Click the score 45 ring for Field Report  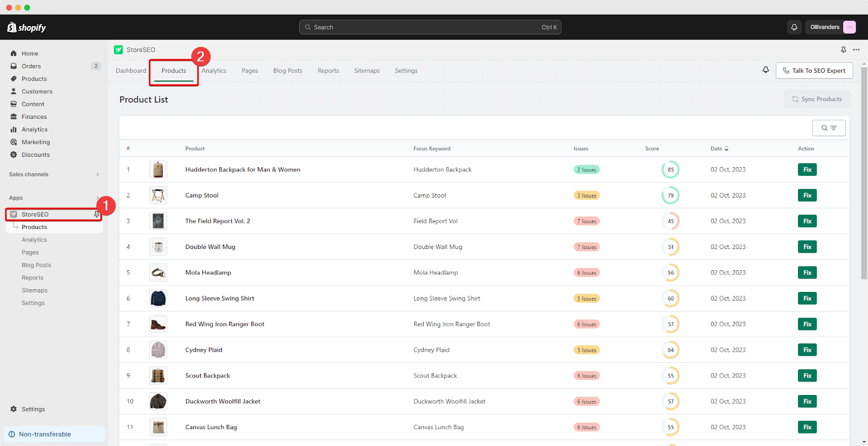pos(671,221)
